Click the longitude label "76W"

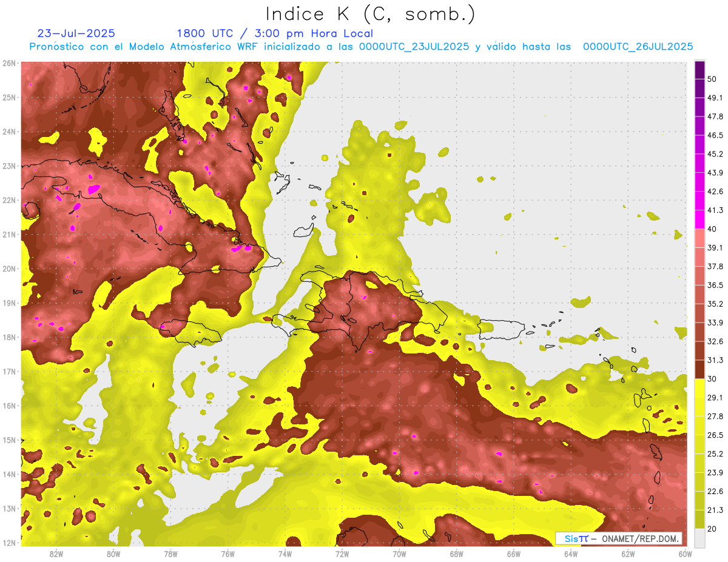227,554
